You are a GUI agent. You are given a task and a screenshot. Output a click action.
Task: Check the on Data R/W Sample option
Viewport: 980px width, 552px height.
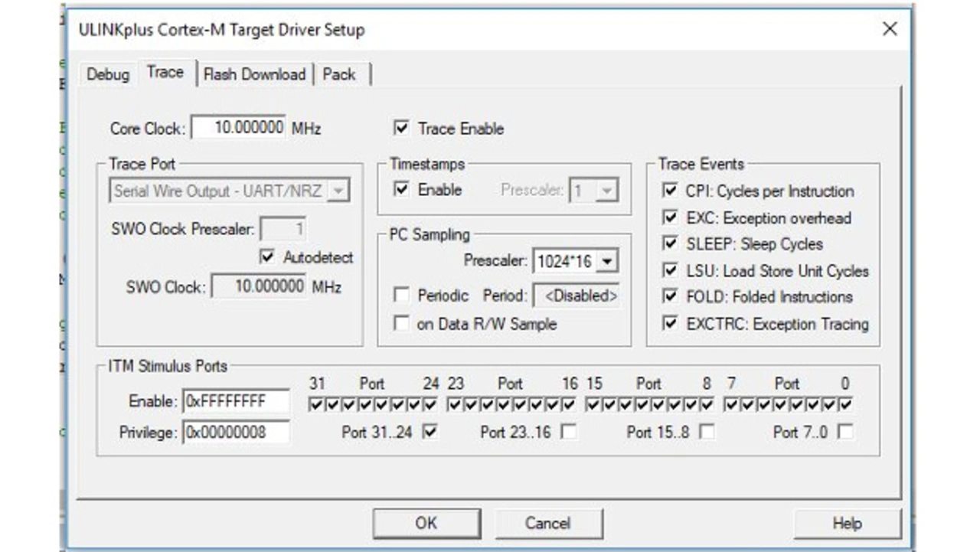pos(401,324)
